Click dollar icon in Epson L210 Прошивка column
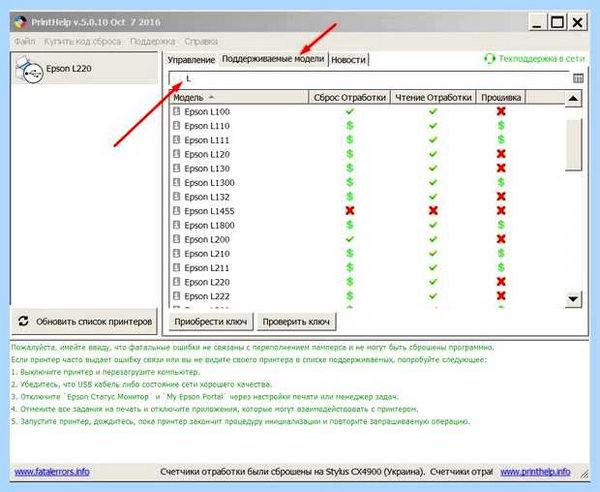The width and height of the screenshot is (600, 492). pos(501,253)
